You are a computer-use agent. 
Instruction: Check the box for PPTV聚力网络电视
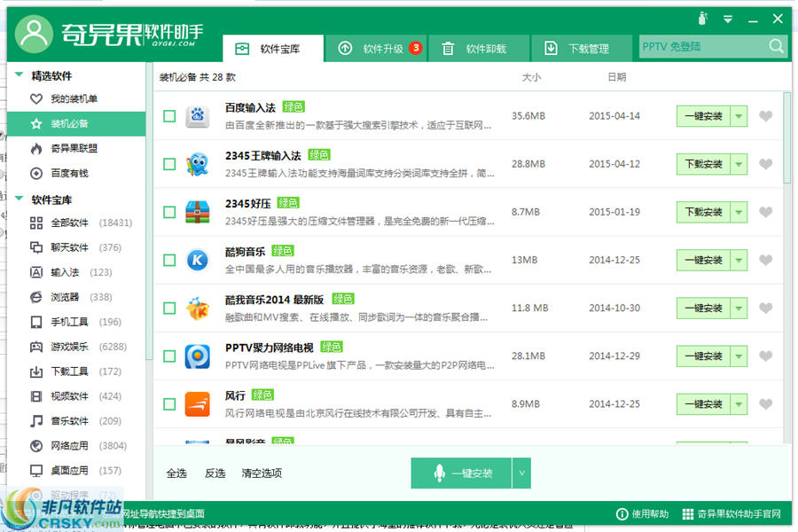[169, 356]
